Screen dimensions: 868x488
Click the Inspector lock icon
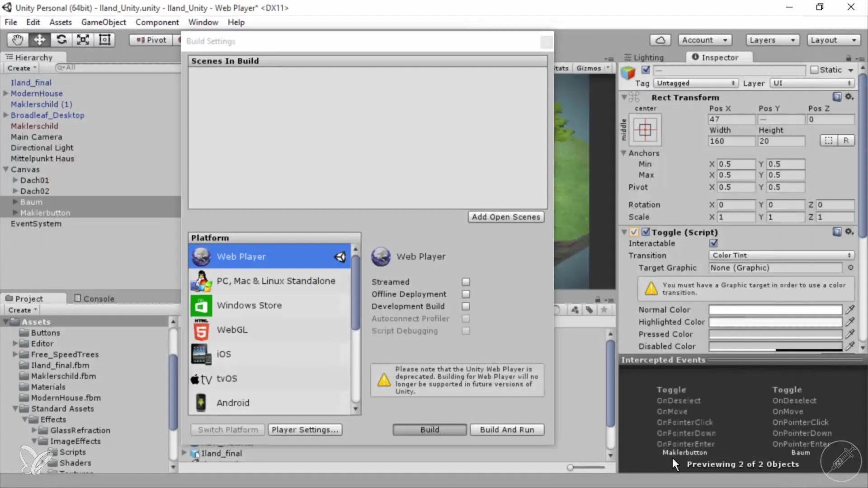[x=849, y=58]
